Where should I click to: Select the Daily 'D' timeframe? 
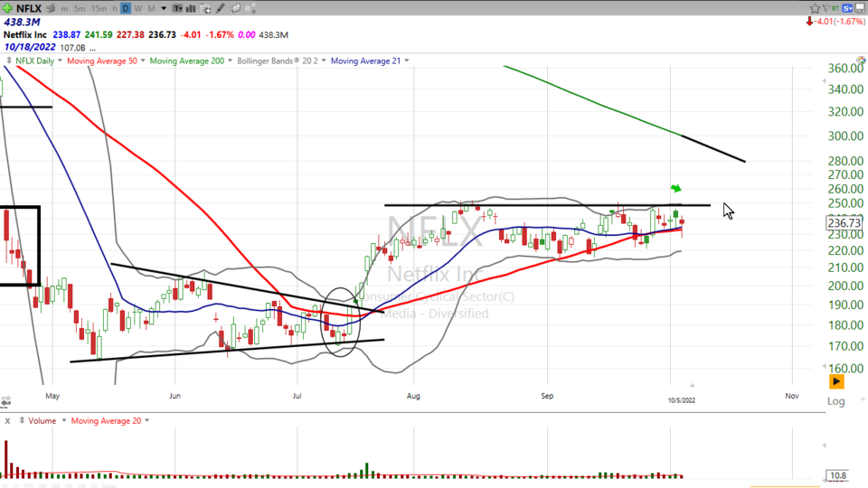click(x=126, y=8)
